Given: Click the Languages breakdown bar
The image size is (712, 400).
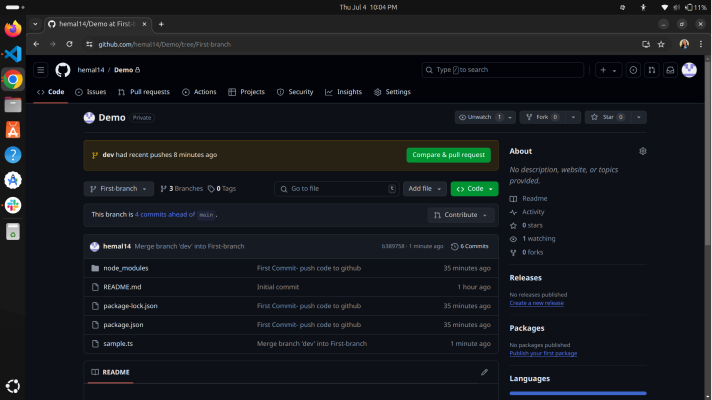Looking at the screenshot, I should [x=578, y=393].
